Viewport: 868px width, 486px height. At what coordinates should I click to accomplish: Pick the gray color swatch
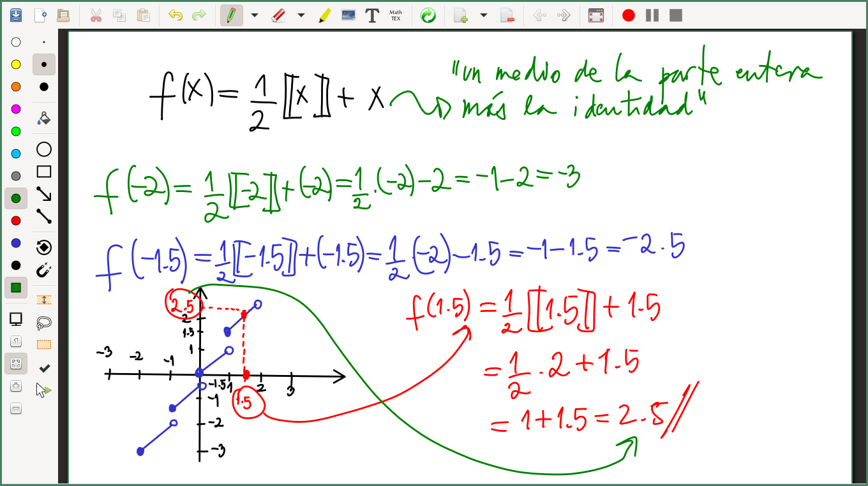point(16,176)
